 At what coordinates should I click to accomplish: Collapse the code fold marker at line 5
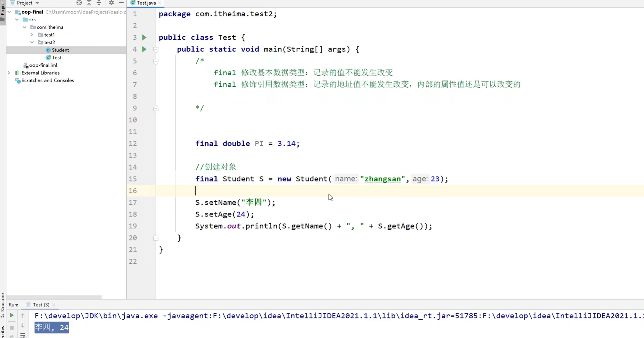point(156,61)
